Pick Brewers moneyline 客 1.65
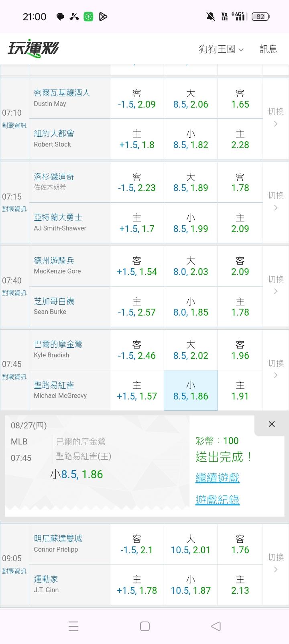Viewport: 289px width, 644px height. point(240,98)
